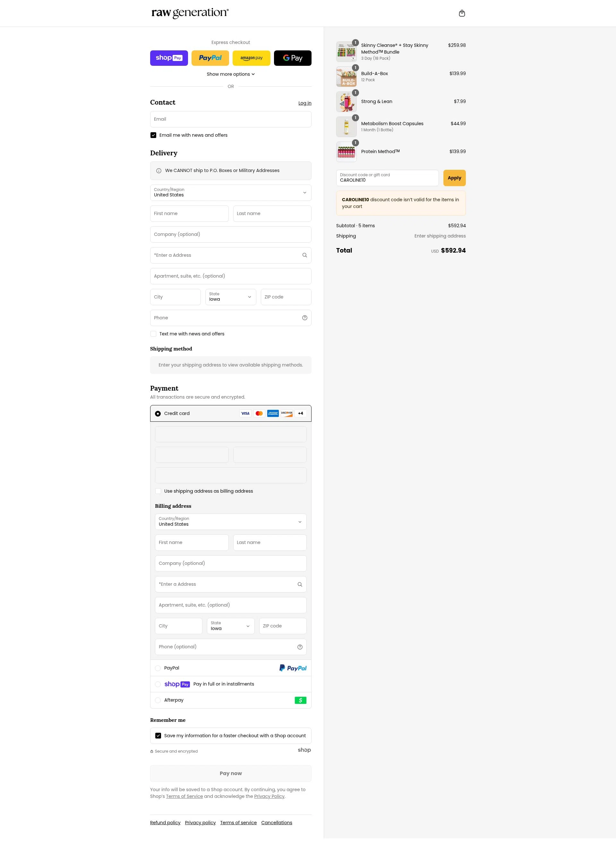This screenshot has height=864, width=616.
Task: Click the info icon beside P.O. Boxes notice
Action: 158,171
